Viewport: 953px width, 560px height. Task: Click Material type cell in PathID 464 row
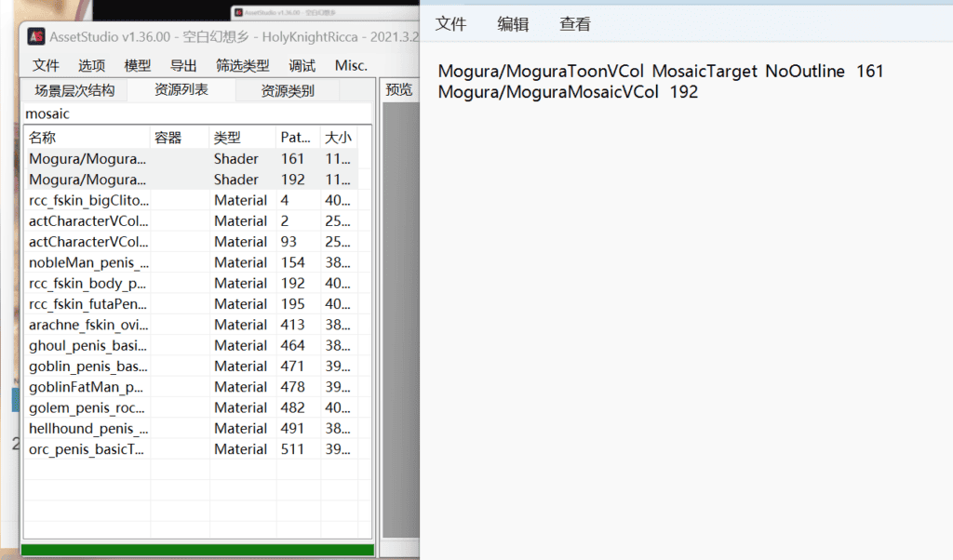point(241,346)
